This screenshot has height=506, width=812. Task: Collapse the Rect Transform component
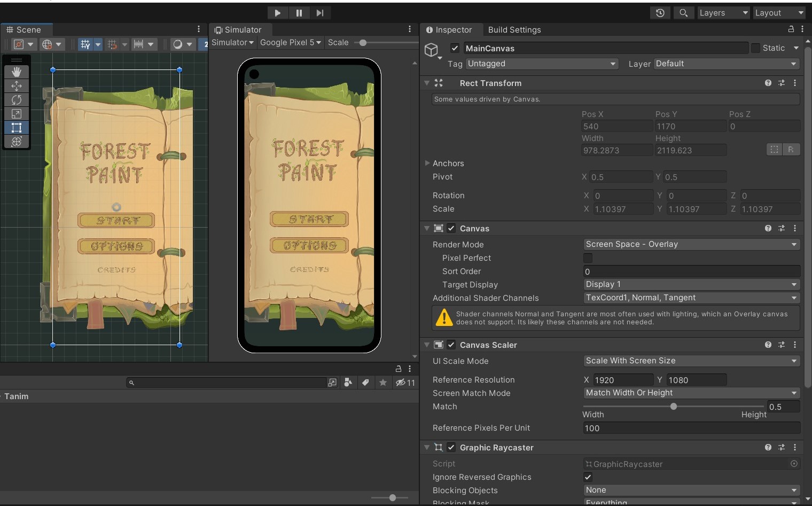tap(427, 83)
